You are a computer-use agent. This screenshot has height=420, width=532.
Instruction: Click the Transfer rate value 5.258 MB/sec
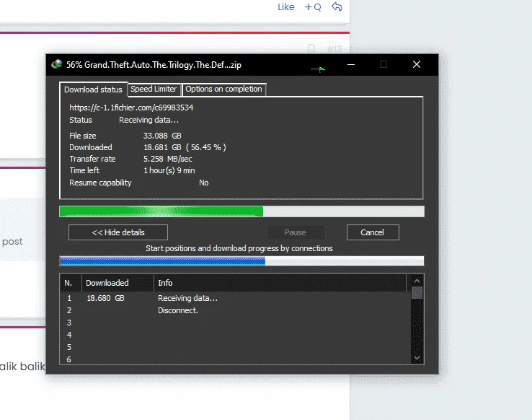[x=168, y=159]
